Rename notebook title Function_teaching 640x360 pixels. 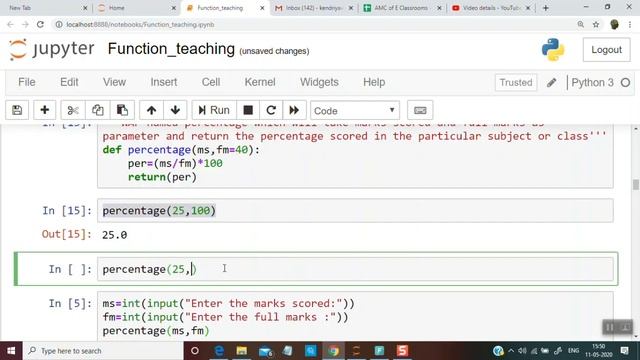pos(171,49)
